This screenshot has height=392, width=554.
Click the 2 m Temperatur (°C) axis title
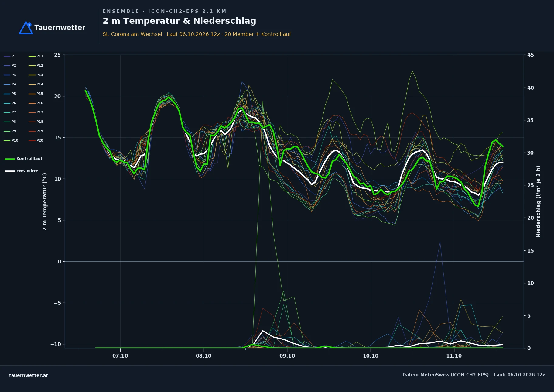pyautogui.click(x=45, y=201)
